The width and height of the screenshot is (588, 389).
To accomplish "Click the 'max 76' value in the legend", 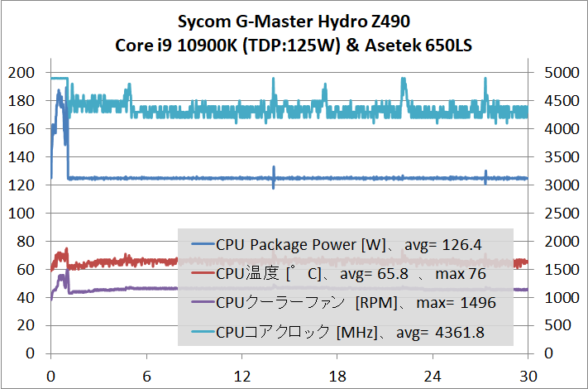I will pyautogui.click(x=461, y=274).
